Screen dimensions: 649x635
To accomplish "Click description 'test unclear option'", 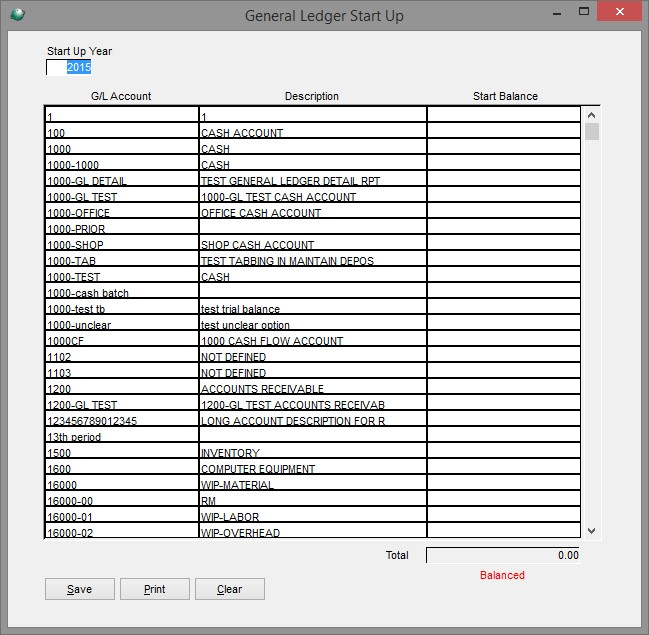I will [313, 323].
